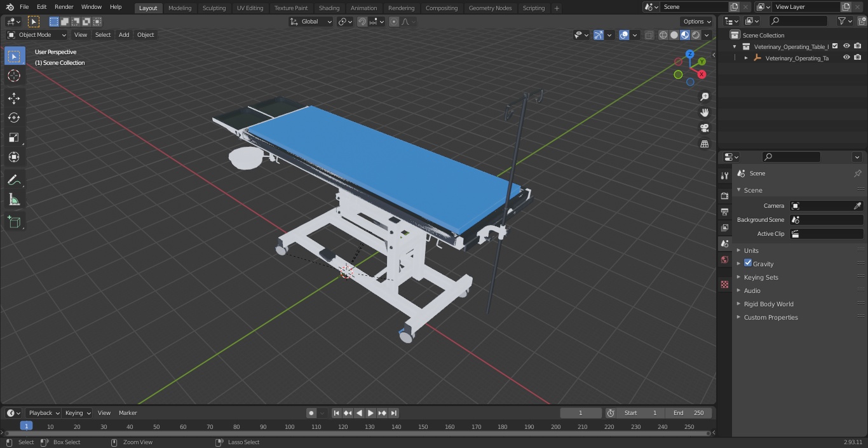The image size is (868, 448).
Task: Click the viewport zoom magnifier icon
Action: point(704,97)
